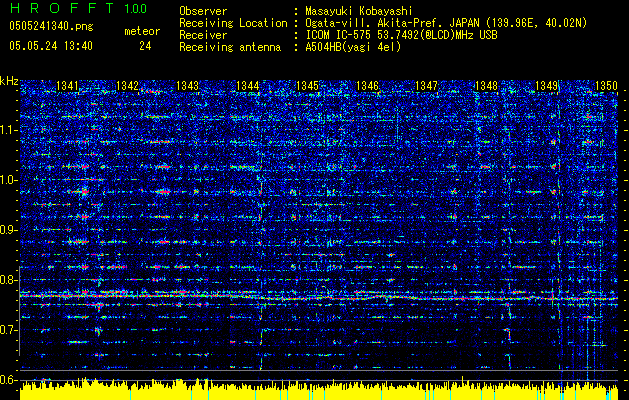
Task: Click the 1343 time marker
Action: [x=187, y=85]
